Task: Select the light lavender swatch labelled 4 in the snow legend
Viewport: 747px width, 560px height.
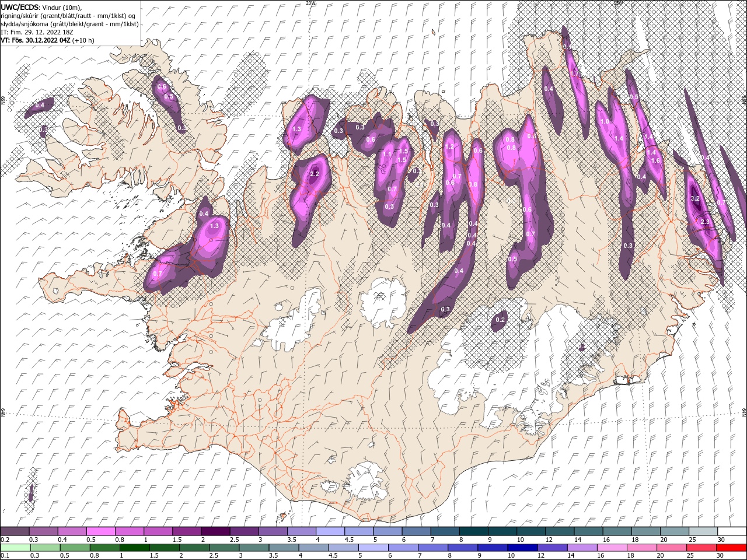Action: click(x=330, y=531)
